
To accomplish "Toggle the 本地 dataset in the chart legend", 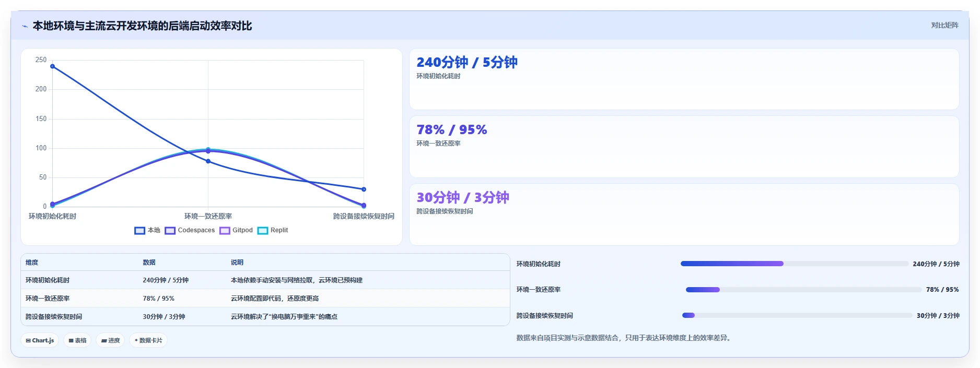I will click(x=147, y=230).
